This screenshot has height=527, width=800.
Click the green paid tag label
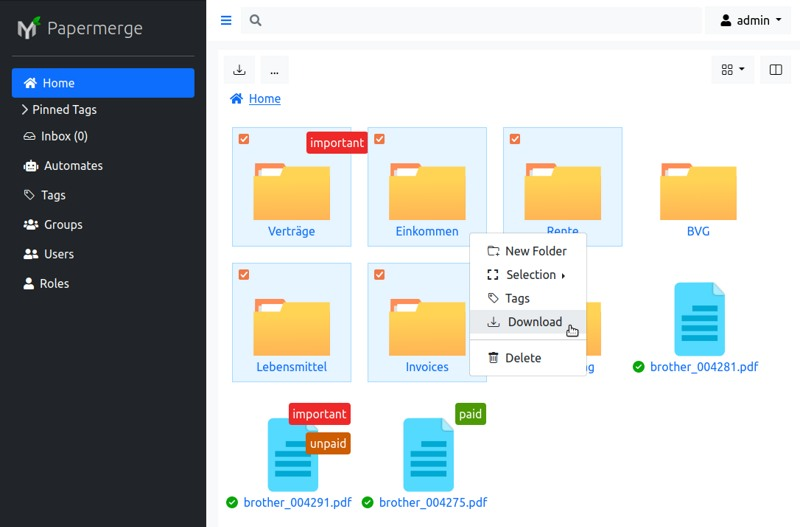[x=470, y=414]
